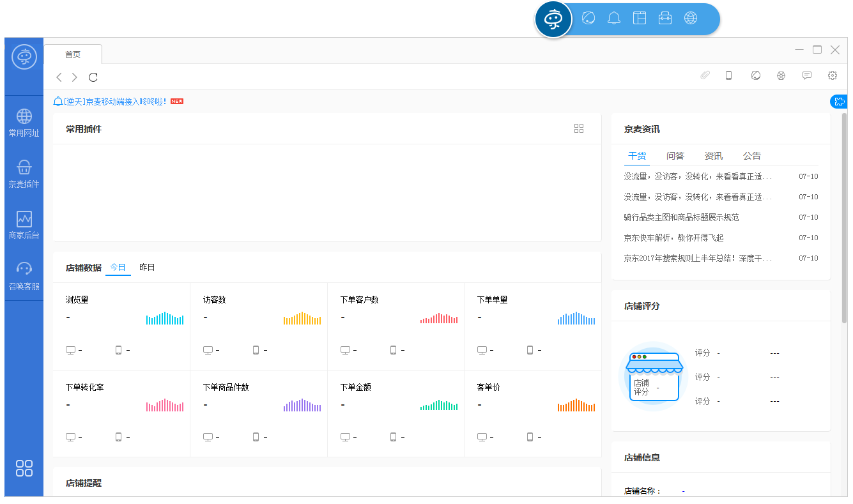Click the mobile phone icon in the toolbar
The image size is (853, 504).
[728, 75]
